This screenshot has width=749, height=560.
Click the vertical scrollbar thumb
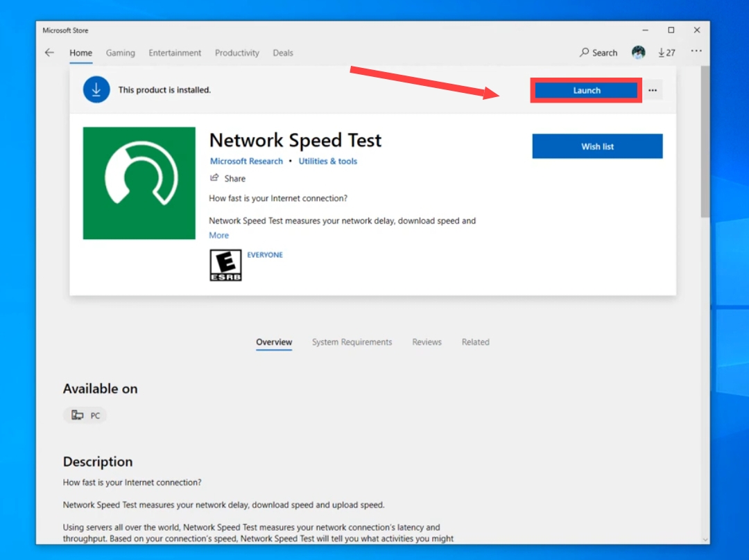[x=705, y=142]
